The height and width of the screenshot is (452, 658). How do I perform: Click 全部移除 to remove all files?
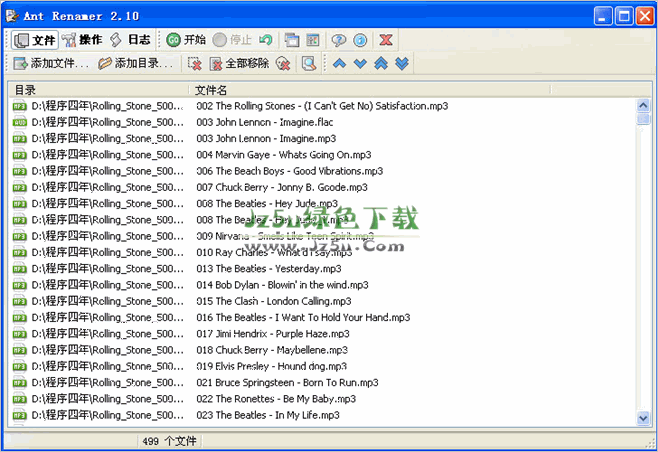coord(239,63)
